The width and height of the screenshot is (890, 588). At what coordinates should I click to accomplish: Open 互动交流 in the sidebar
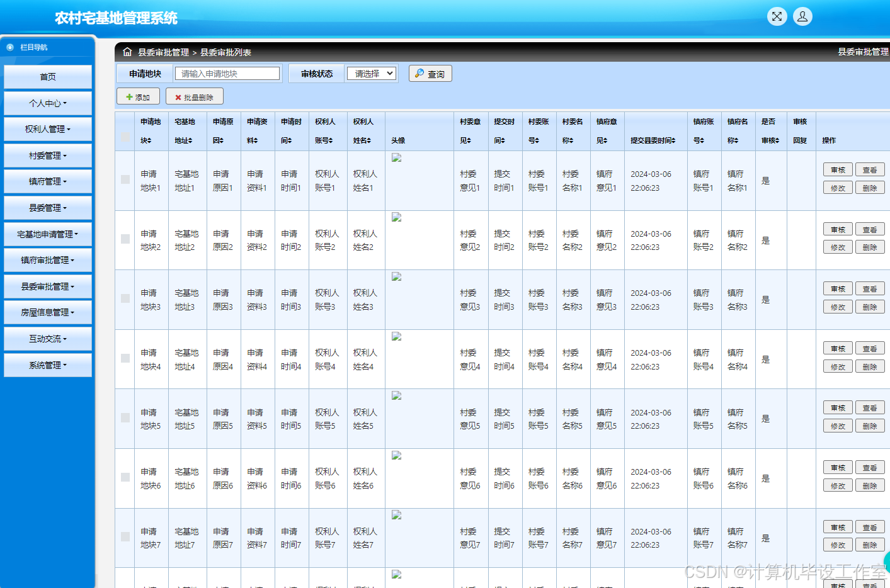pos(48,339)
